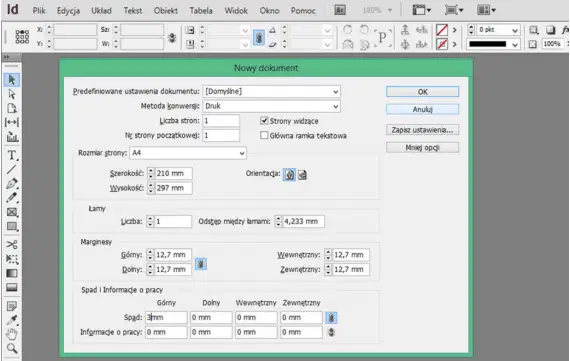The width and height of the screenshot is (570, 361).
Task: Select the Pen tool
Action: coord(12,184)
